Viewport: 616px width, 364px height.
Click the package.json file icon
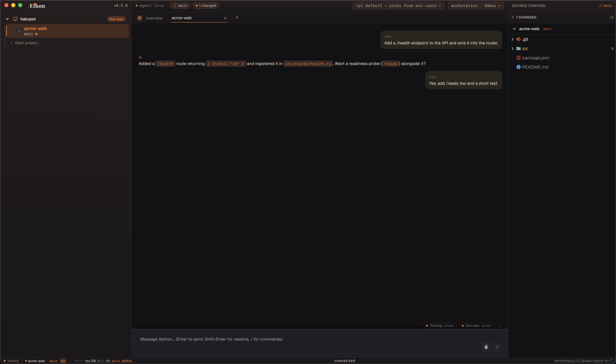[x=519, y=58]
